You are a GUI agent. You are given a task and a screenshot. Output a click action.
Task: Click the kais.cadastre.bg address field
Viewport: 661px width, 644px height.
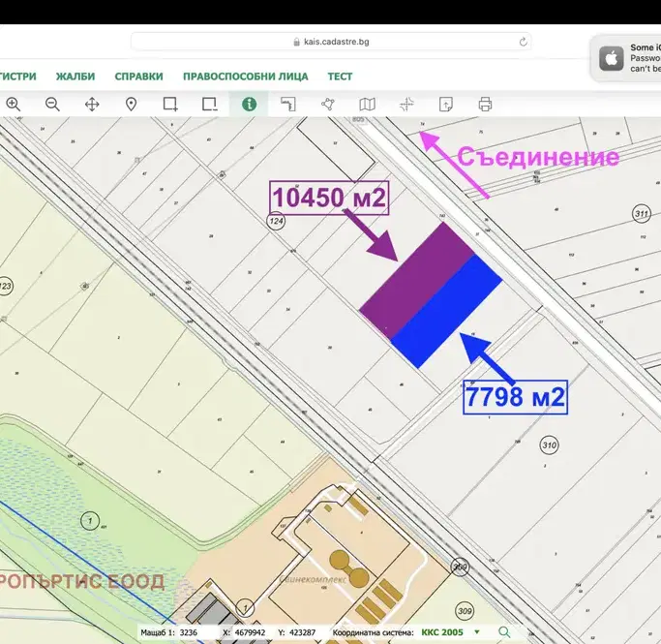[x=331, y=42]
